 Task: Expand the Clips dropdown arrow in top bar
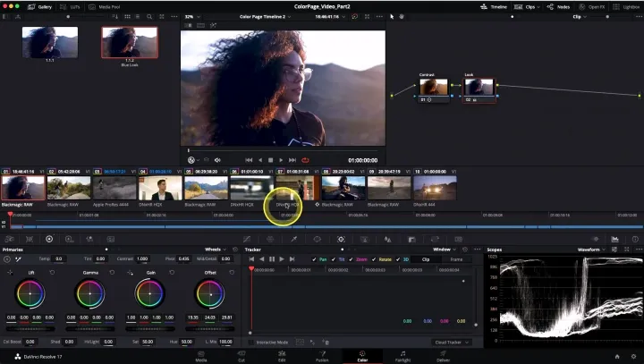point(538,7)
